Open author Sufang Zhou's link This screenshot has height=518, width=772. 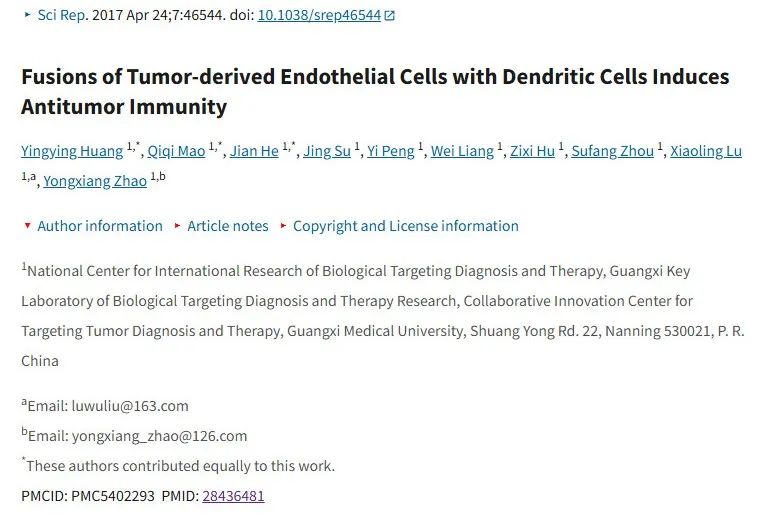[x=612, y=151]
